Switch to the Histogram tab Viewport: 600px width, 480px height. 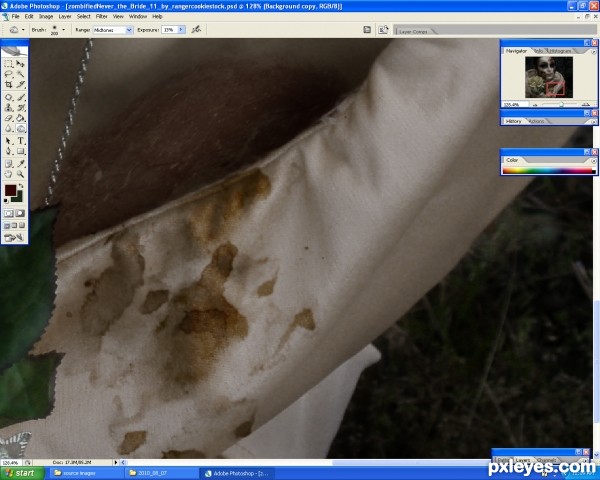click(x=561, y=51)
